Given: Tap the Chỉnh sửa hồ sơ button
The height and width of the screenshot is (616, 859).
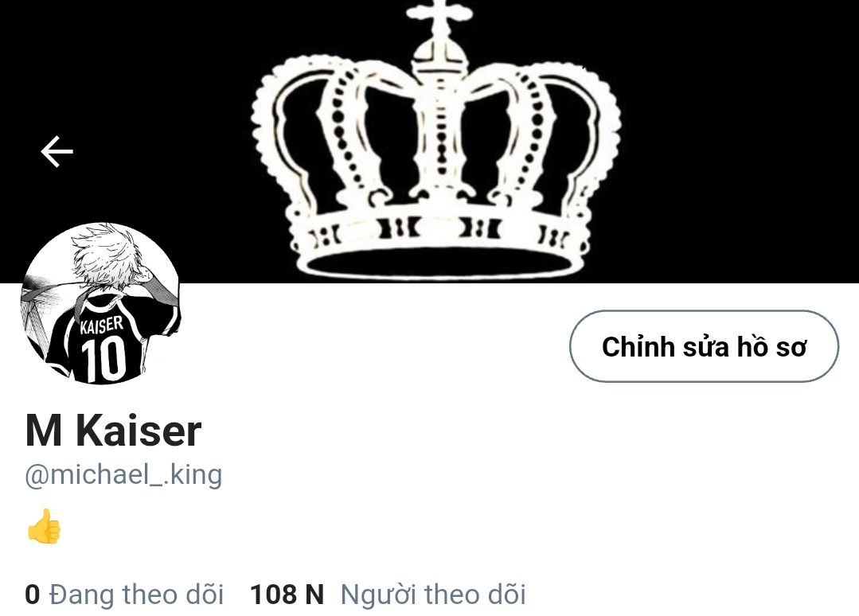Looking at the screenshot, I should pyautogui.click(x=704, y=346).
